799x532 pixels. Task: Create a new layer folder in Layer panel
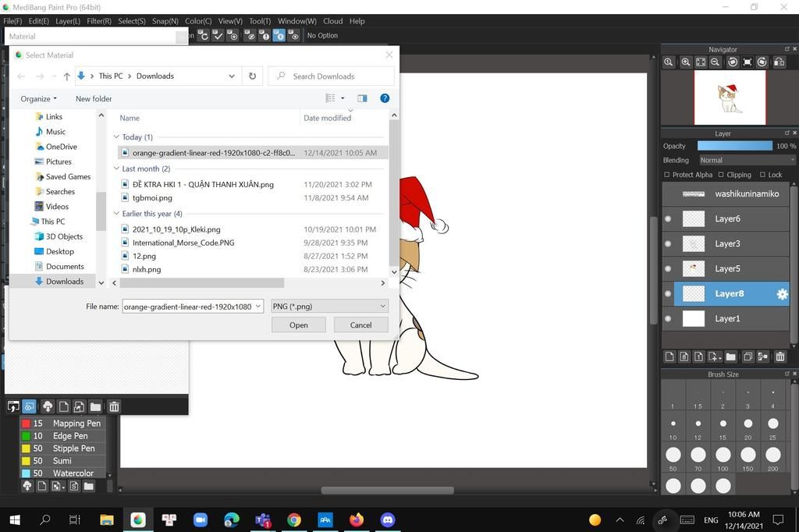tap(730, 356)
